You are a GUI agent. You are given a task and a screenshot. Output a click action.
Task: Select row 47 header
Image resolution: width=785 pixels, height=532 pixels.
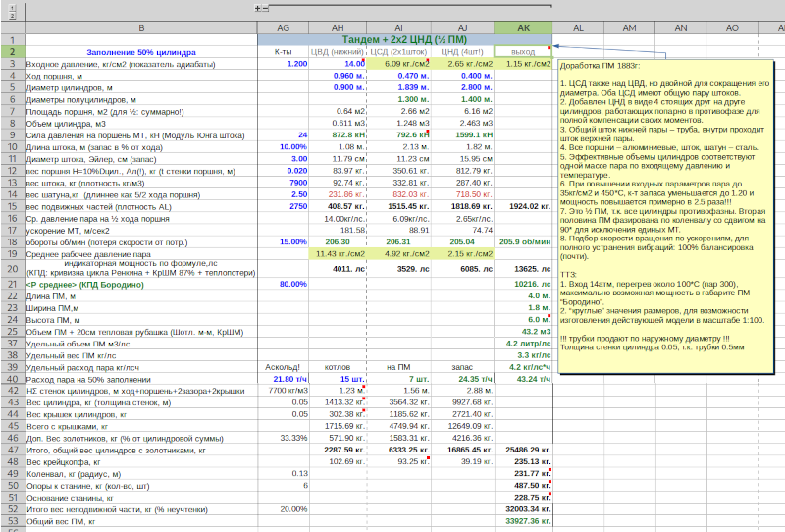point(13,450)
